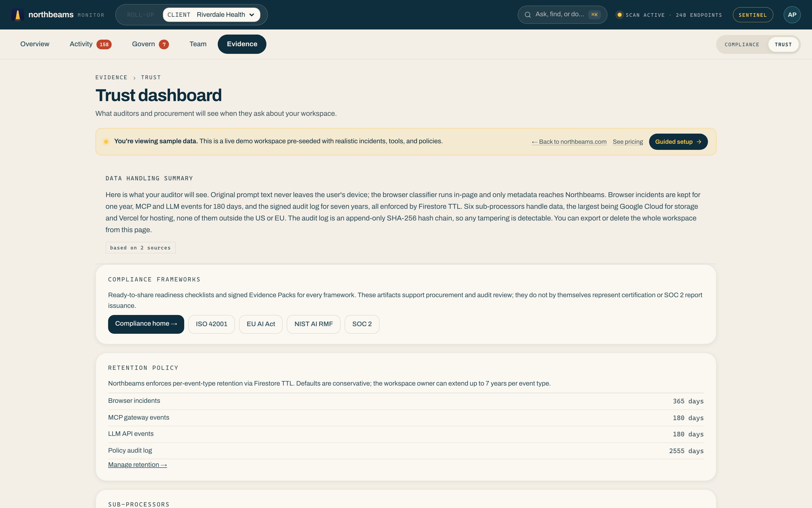
Task: Open the Manage retention link
Action: click(138, 465)
